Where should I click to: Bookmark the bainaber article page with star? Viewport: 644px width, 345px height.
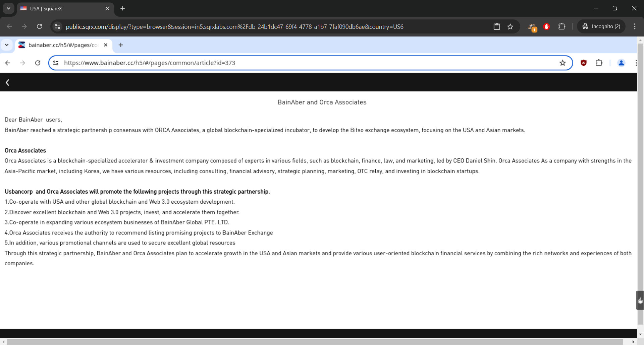[562, 63]
